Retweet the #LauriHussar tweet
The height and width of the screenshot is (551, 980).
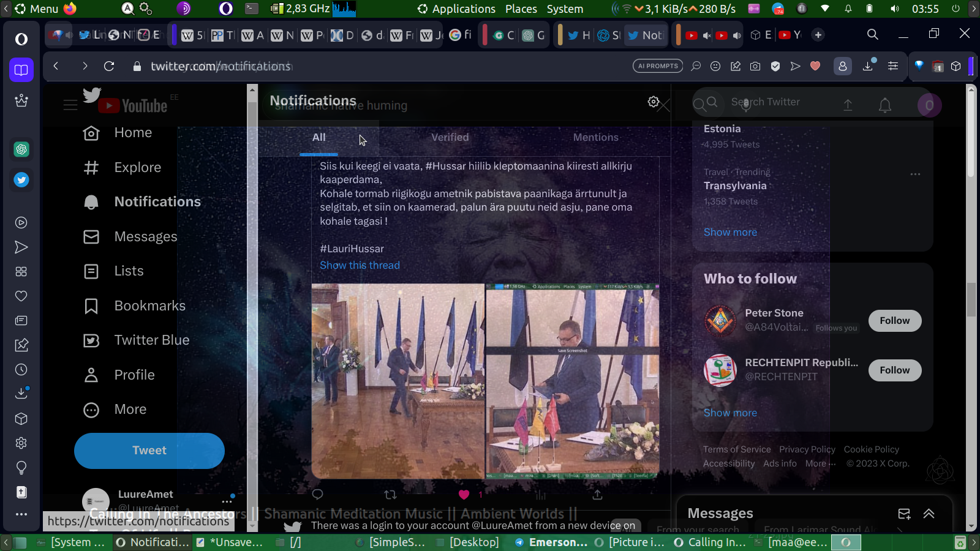coord(390,495)
